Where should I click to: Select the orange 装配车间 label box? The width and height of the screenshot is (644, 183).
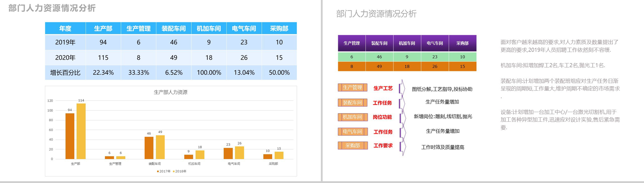point(352,103)
